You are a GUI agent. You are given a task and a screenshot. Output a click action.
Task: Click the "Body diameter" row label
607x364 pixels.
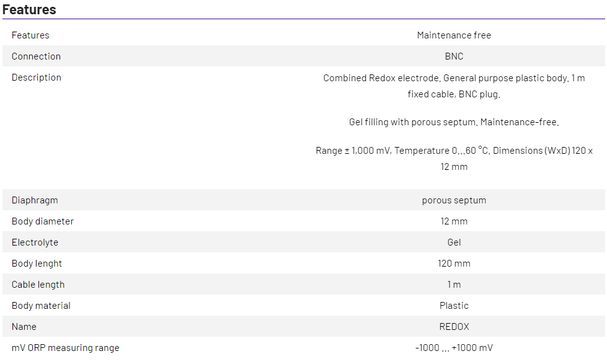[42, 221]
